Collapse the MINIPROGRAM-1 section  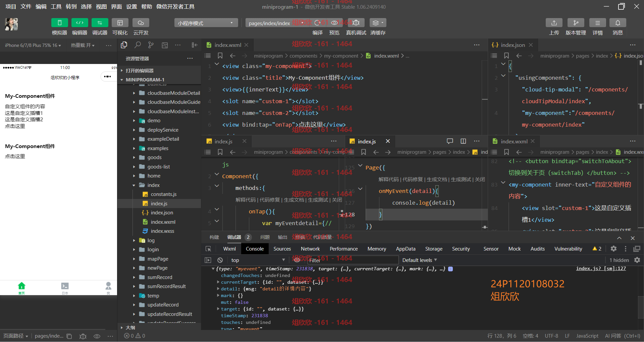coord(145,80)
